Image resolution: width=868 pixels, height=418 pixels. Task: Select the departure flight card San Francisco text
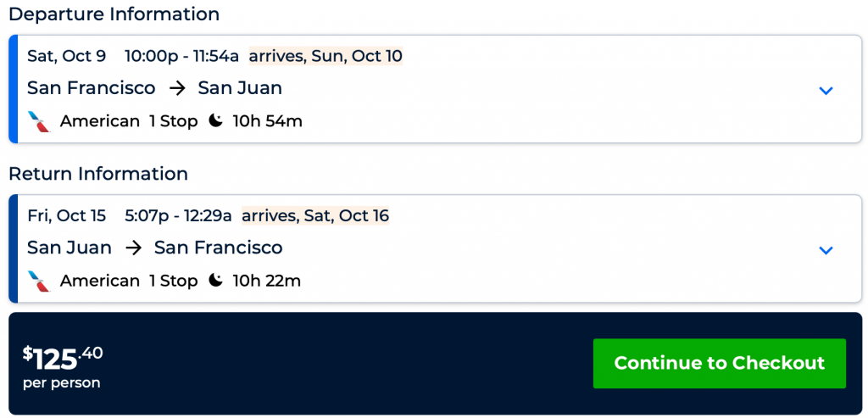click(x=92, y=88)
